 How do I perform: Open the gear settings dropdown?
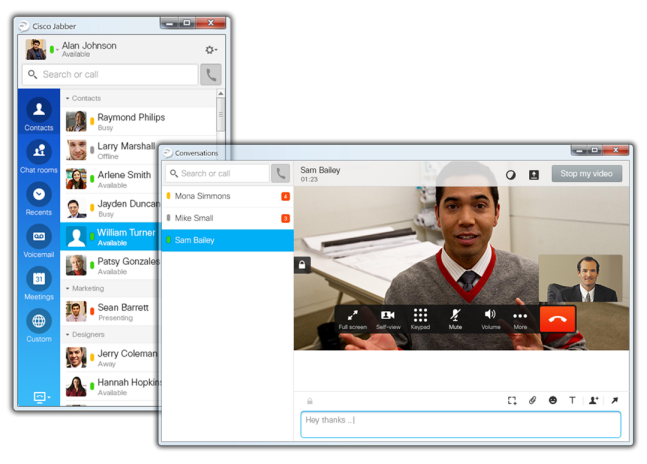pyautogui.click(x=210, y=50)
